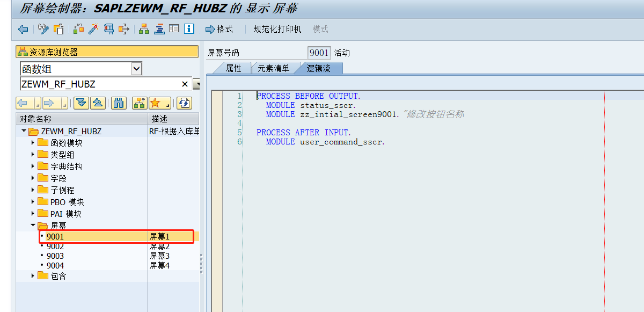
Task: Click the screen number field showing 9001
Action: (x=320, y=52)
